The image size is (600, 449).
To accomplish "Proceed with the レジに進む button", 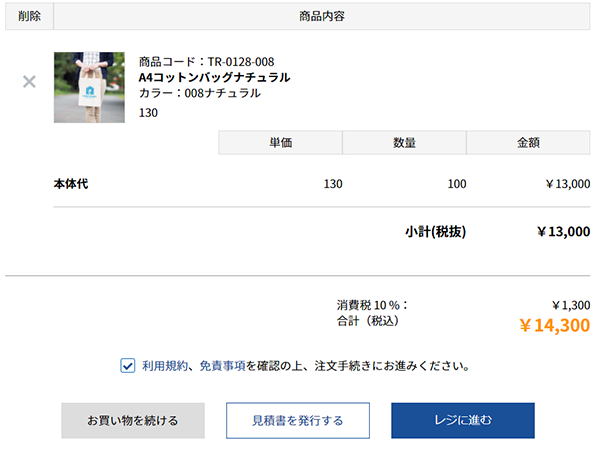I will (x=463, y=420).
